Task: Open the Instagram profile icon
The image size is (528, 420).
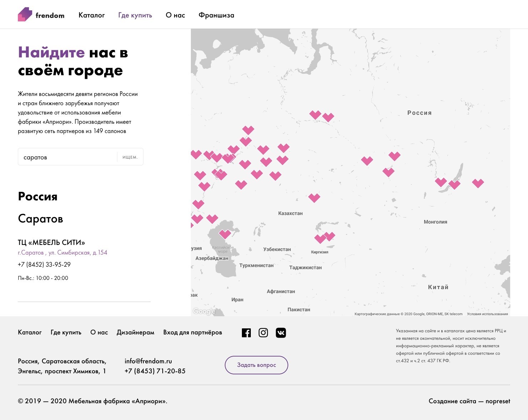Action: [x=263, y=333]
